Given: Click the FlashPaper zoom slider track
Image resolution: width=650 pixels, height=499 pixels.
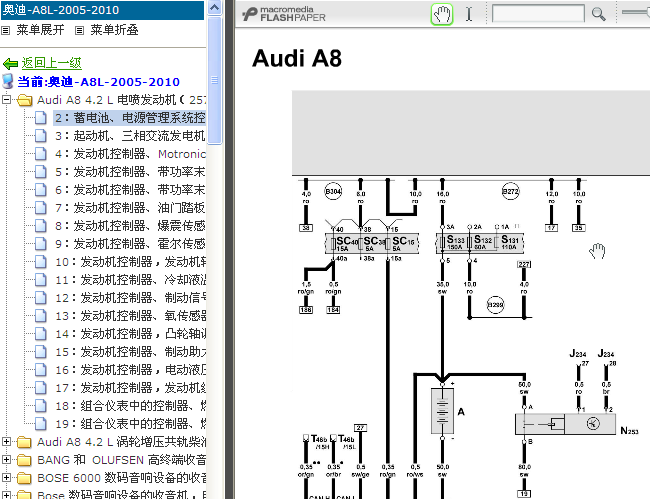Looking at the screenshot, I should (x=636, y=12).
